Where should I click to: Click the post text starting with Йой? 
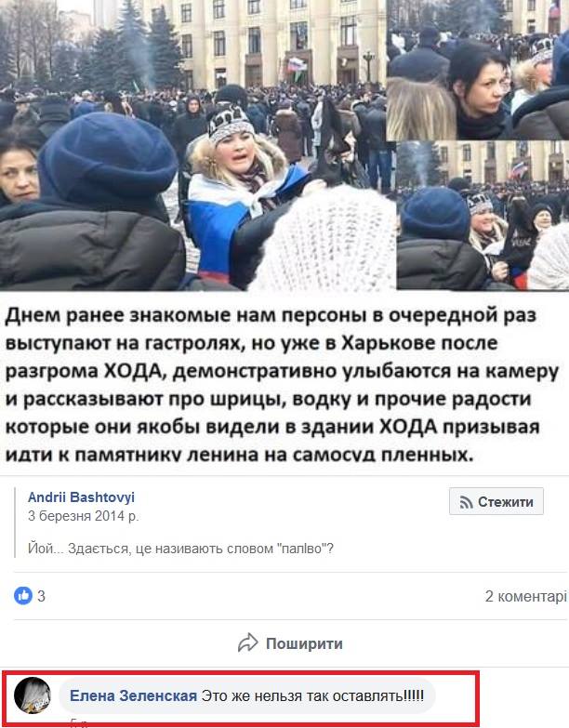[x=180, y=549]
